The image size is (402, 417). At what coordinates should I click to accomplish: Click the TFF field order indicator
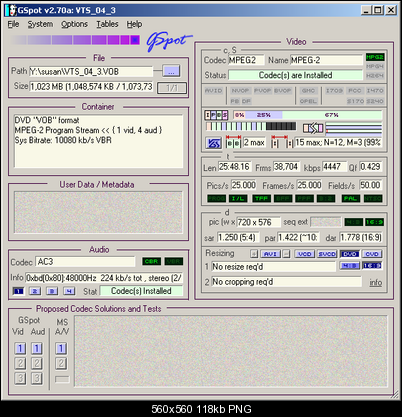coord(261,199)
